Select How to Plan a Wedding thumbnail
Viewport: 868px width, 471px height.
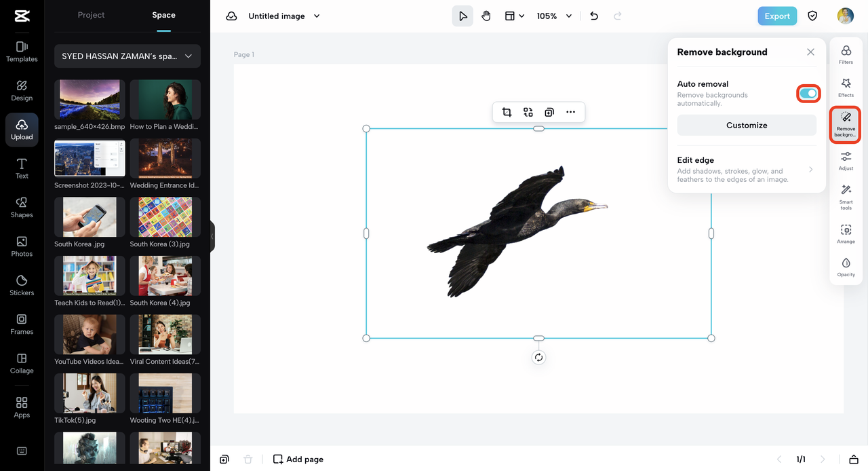point(165,100)
